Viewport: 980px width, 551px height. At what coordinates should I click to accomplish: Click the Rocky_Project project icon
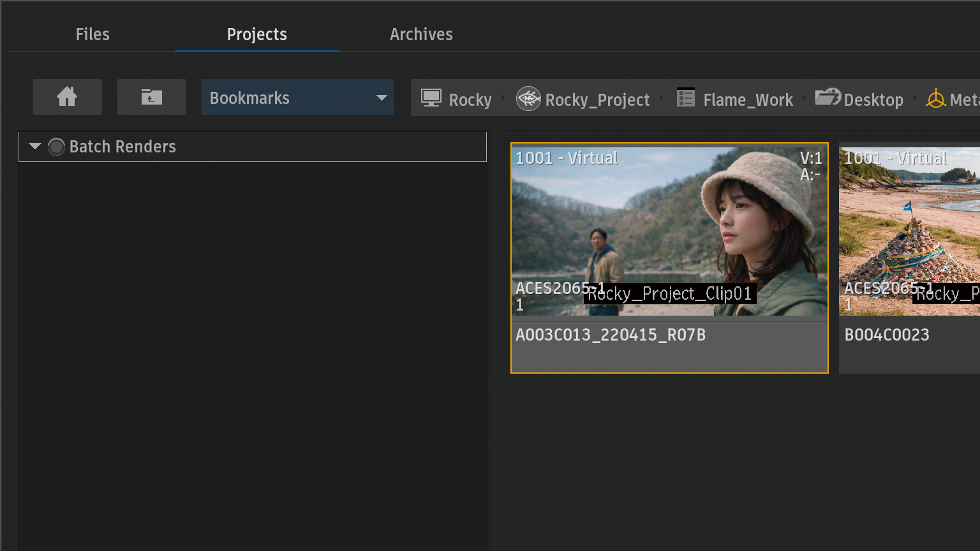pos(528,99)
